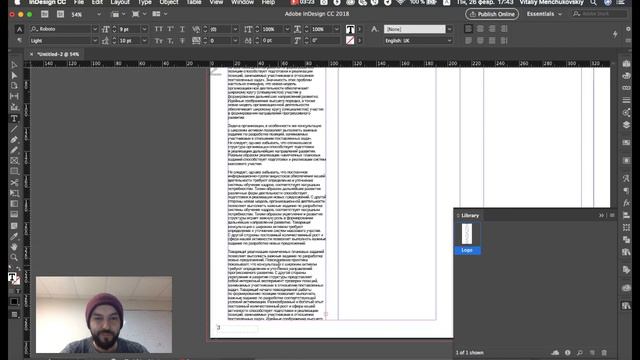640x360 pixels.
Task: Select the Free Transform tool
Action: [14, 193]
